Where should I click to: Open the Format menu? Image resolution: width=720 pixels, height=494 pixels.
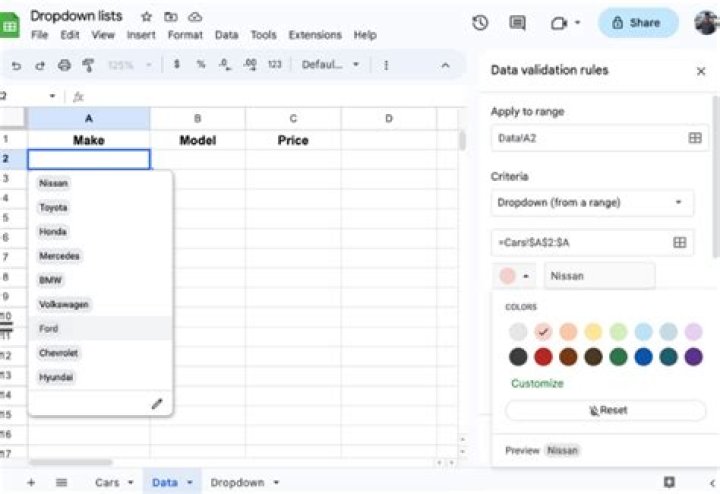click(x=185, y=35)
